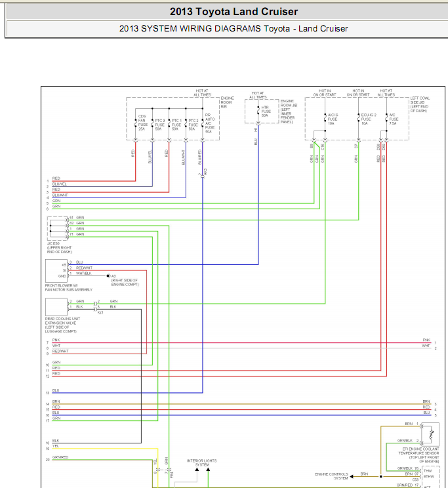Click the 'GRN/BLK 76' THW pin label
The width and height of the screenshot is (448, 488).
click(408, 468)
